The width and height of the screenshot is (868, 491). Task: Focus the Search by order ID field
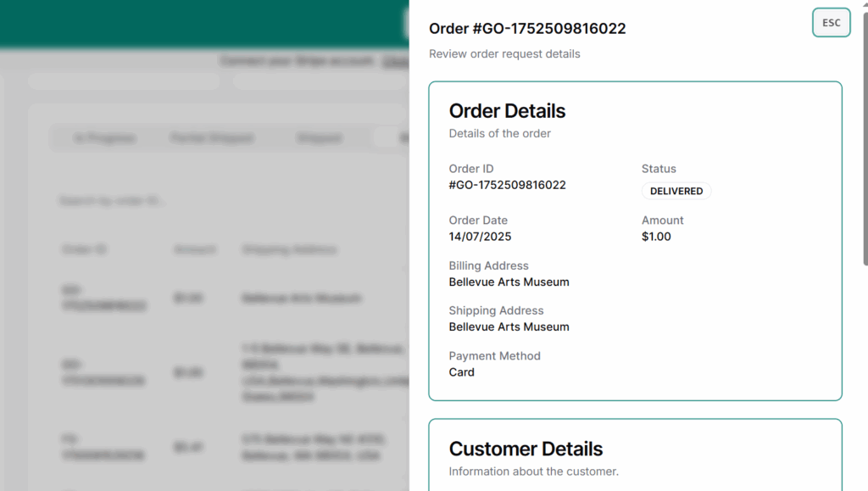pos(170,202)
